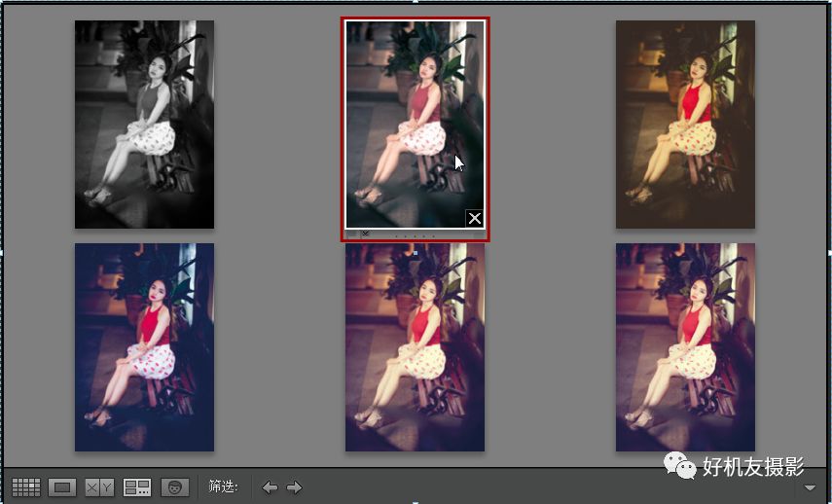Screen dimensions: 832x504
Task: Select the black-and-white photo thumbnail
Action: (144, 125)
